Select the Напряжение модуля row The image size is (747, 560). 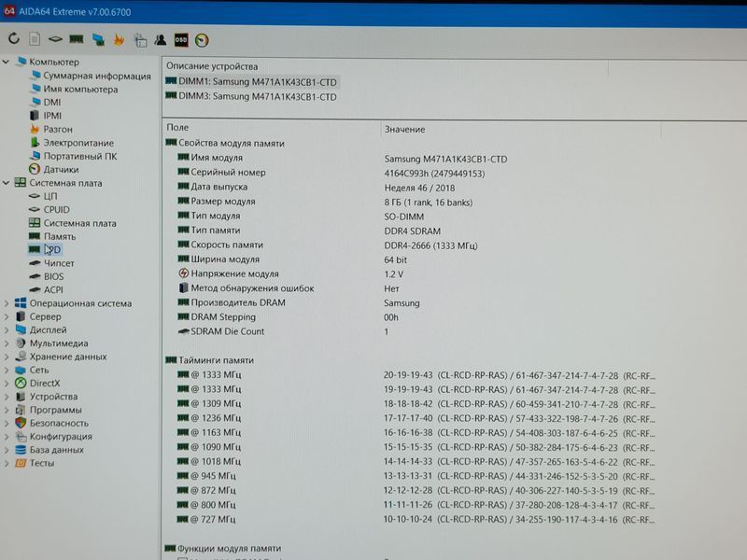(410, 273)
